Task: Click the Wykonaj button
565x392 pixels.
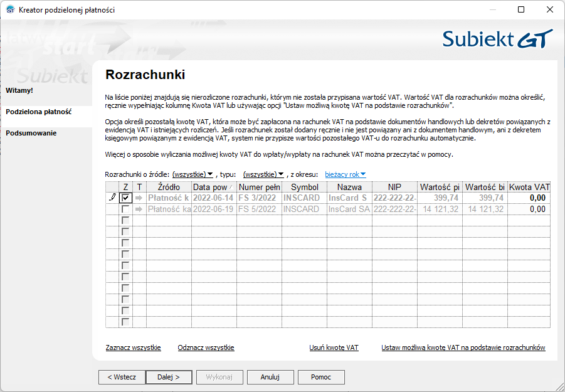Action: click(x=219, y=377)
